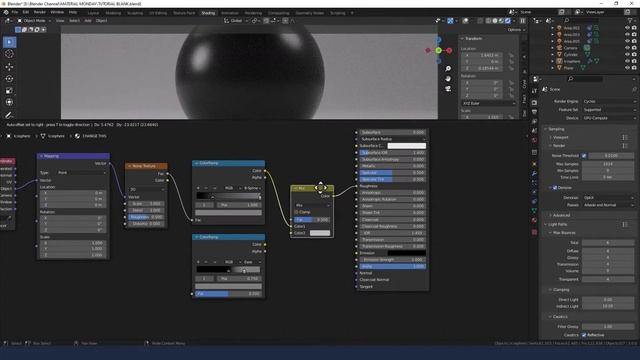Toggle the Reflective caustics checkbox
640x360 pixels.
click(x=584, y=335)
